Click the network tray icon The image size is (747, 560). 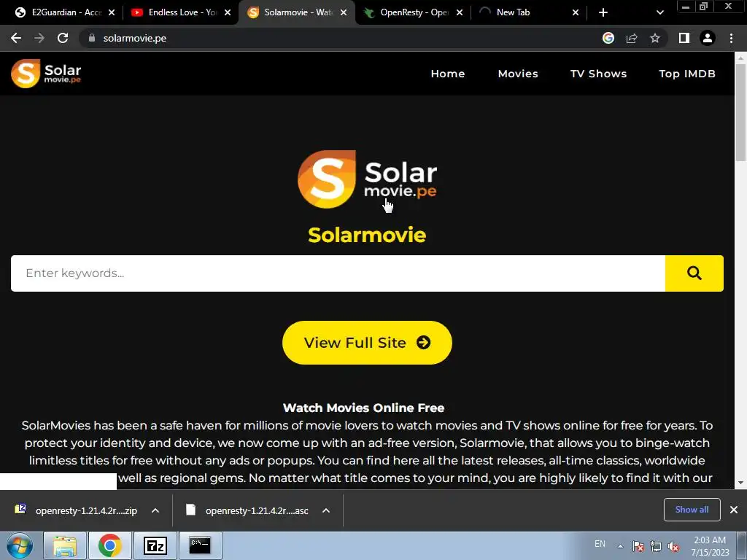point(656,546)
